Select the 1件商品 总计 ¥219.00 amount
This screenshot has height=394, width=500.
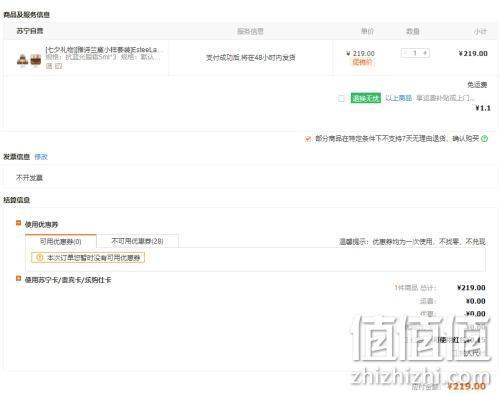coord(471,288)
